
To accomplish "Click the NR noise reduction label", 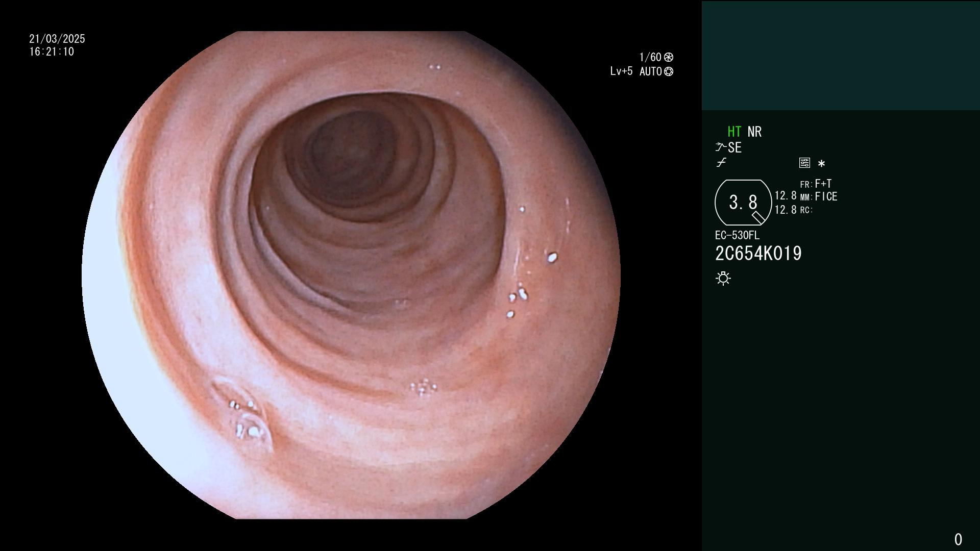I will 754,132.
